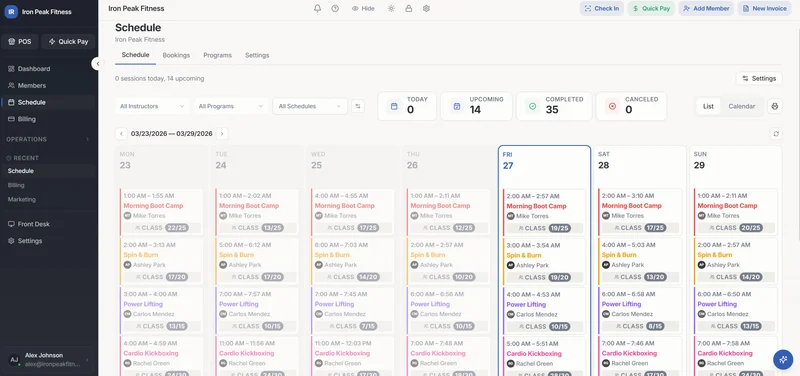
Task: Switch to the Bookings tab
Action: click(x=177, y=55)
